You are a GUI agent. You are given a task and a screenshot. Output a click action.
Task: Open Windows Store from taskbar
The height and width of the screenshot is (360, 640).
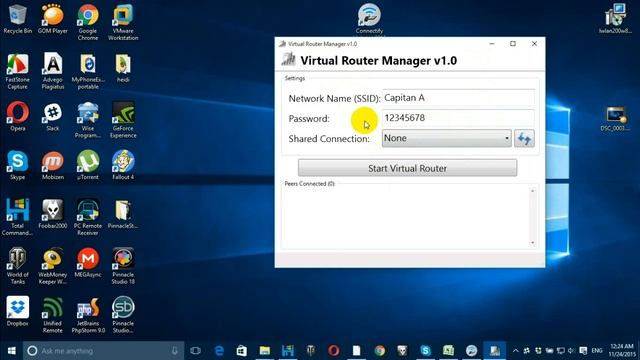click(x=242, y=351)
